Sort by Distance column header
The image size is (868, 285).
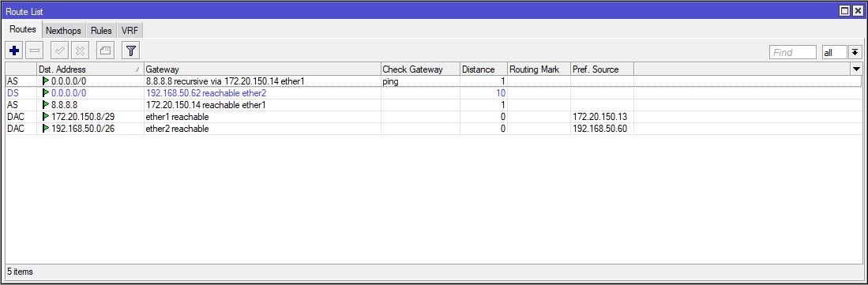point(484,69)
